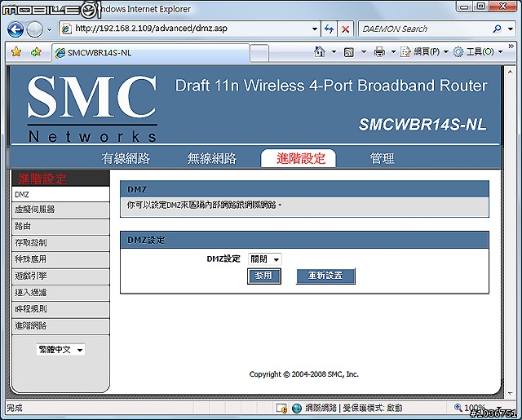Open 特殊應用 sidebar item
The height and width of the screenshot is (420, 522).
coord(60,259)
